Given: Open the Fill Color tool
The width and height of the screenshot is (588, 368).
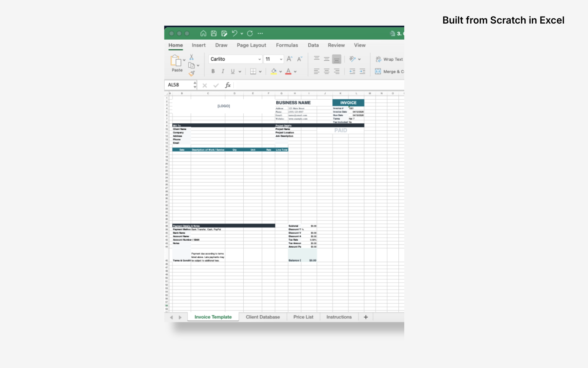Looking at the screenshot, I should [x=273, y=71].
